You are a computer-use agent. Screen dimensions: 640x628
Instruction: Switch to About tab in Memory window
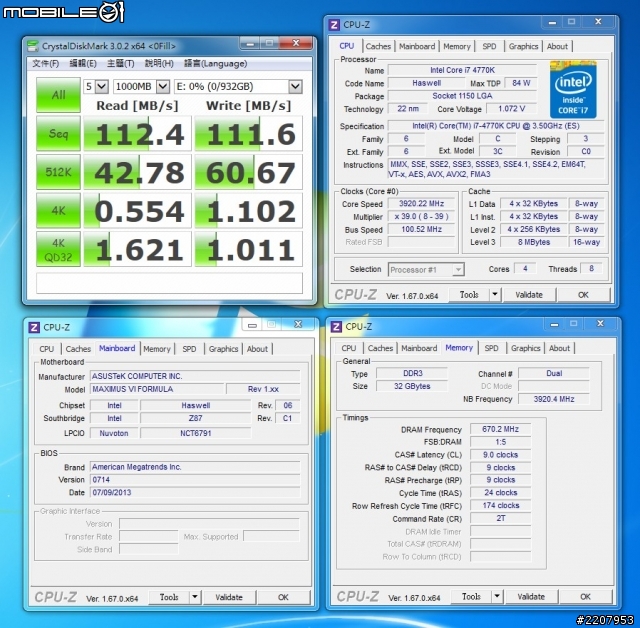(x=559, y=348)
